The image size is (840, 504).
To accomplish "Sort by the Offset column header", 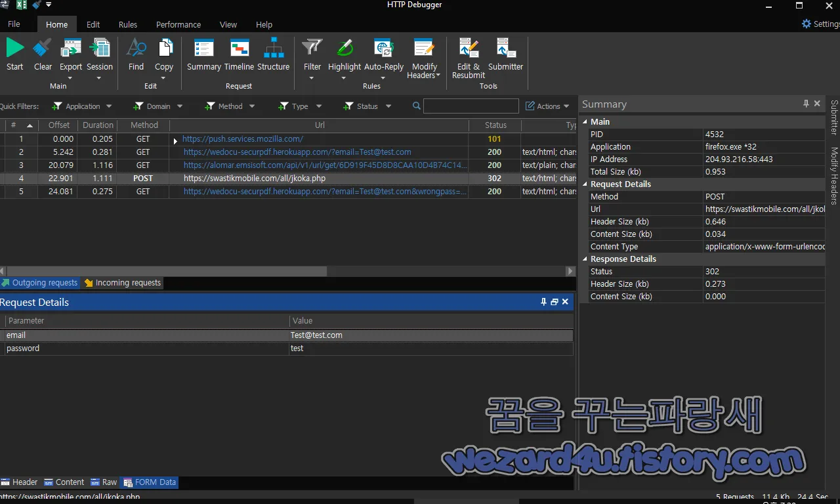I will tap(58, 125).
